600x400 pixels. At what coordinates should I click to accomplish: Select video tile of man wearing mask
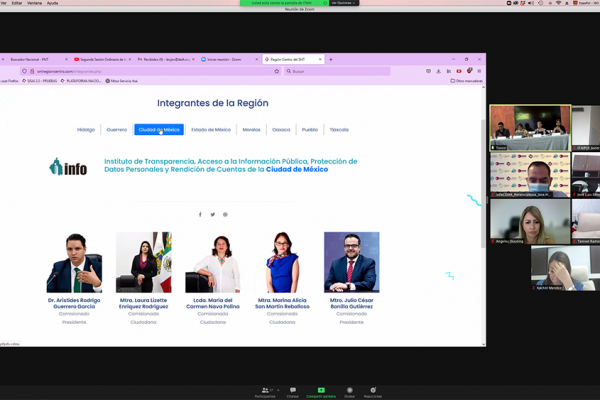(530, 175)
